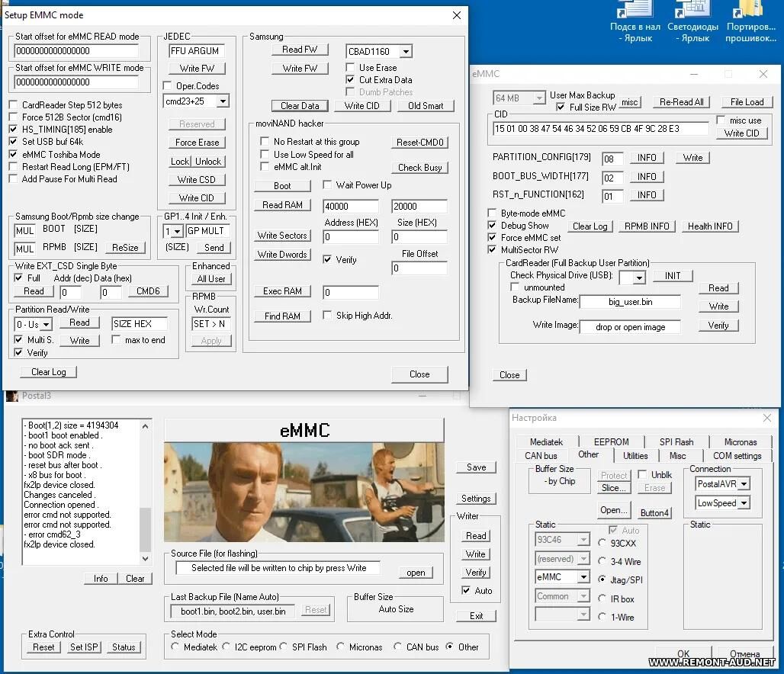Click the Set ISP button
This screenshot has height=674, width=784.
click(83, 647)
